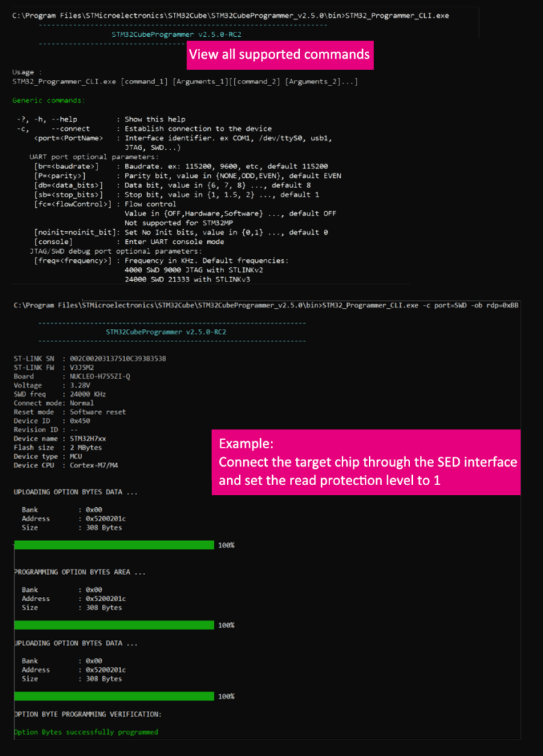This screenshot has height=756, width=543.
Task: Select the ST-LINK SN serial number value
Action: click(118, 359)
